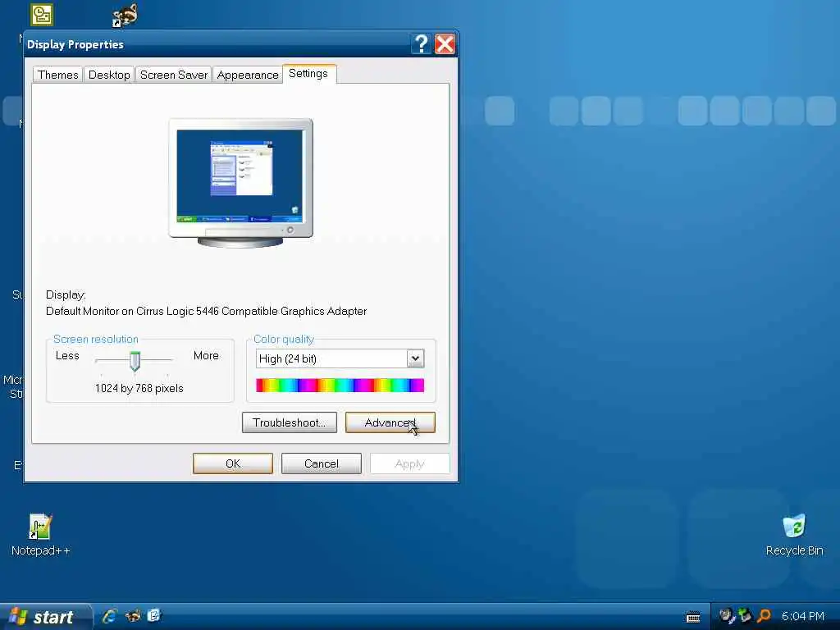Click the Troubleshoot... button

pyautogui.click(x=290, y=422)
